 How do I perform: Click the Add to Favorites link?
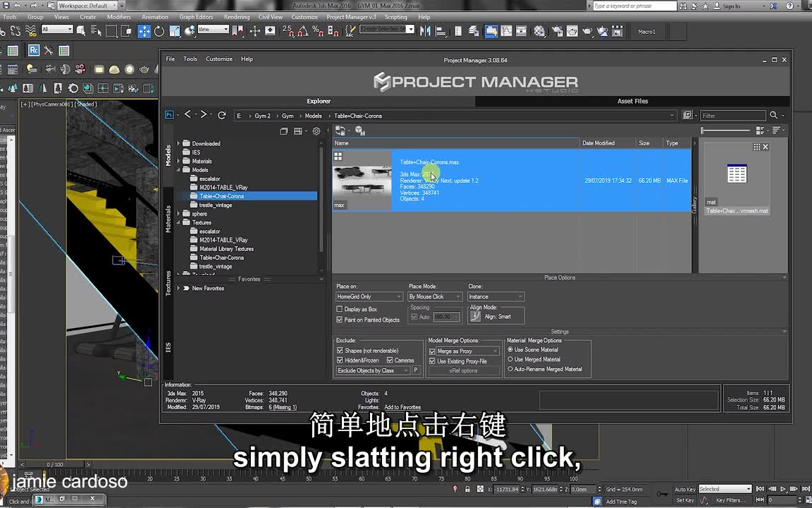click(x=402, y=407)
